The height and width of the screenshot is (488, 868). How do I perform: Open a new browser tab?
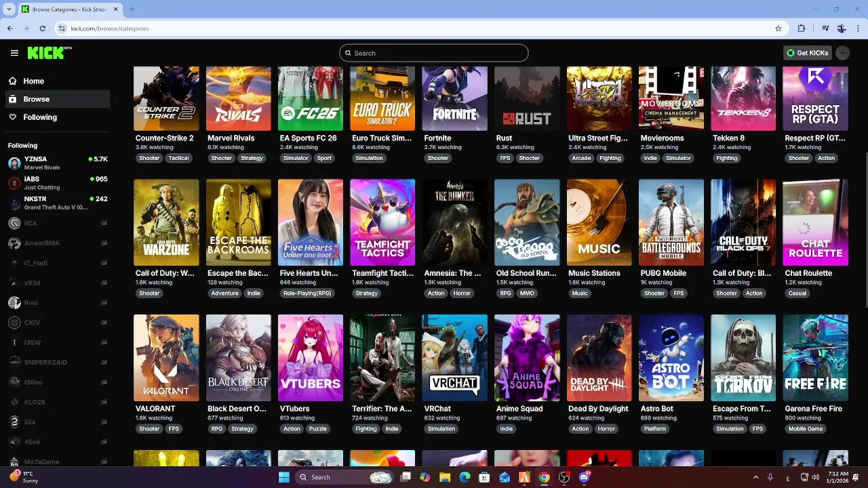coord(132,9)
